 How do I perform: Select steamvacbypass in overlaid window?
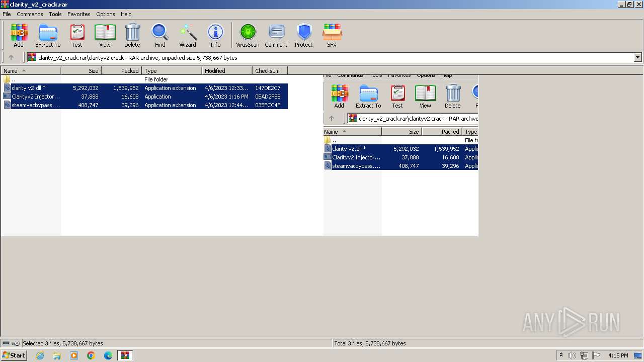point(401,166)
